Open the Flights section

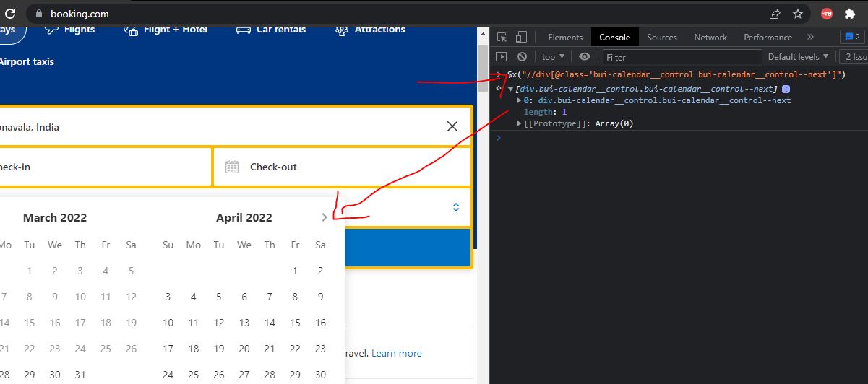click(70, 30)
